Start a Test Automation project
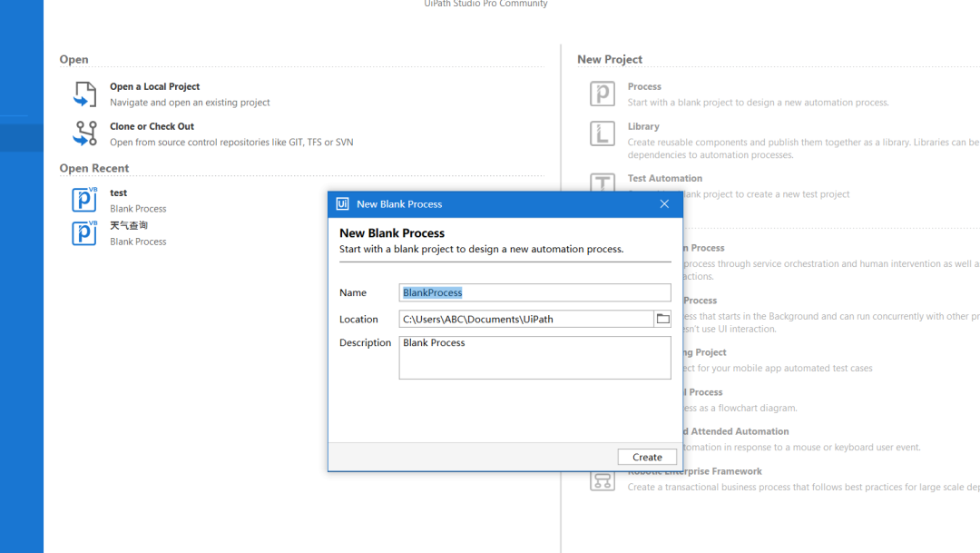 665,178
